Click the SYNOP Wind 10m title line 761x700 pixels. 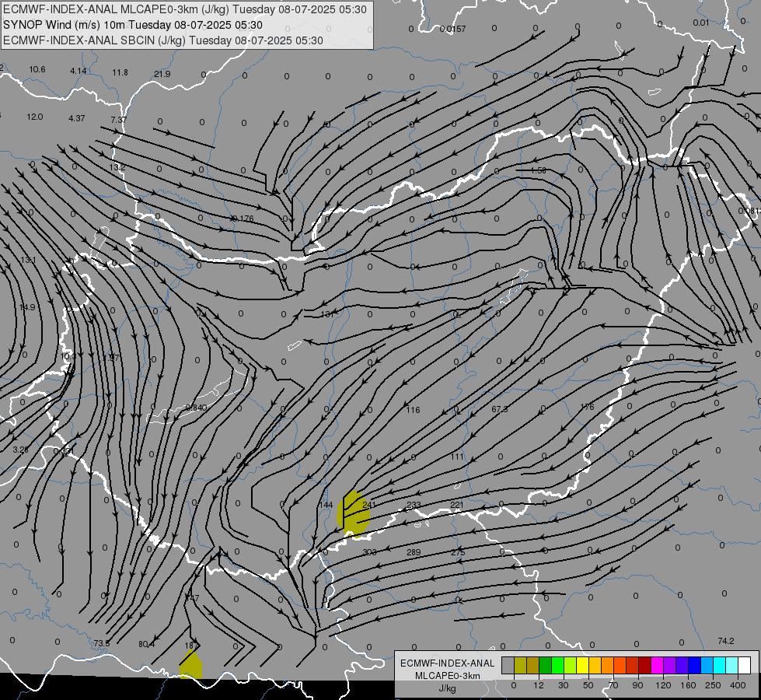133,25
